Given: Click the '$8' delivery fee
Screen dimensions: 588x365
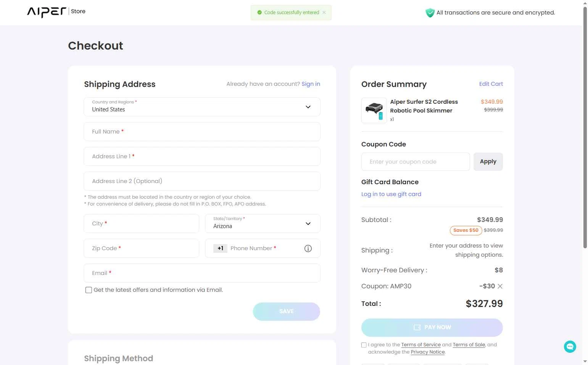Looking at the screenshot, I should point(499,270).
